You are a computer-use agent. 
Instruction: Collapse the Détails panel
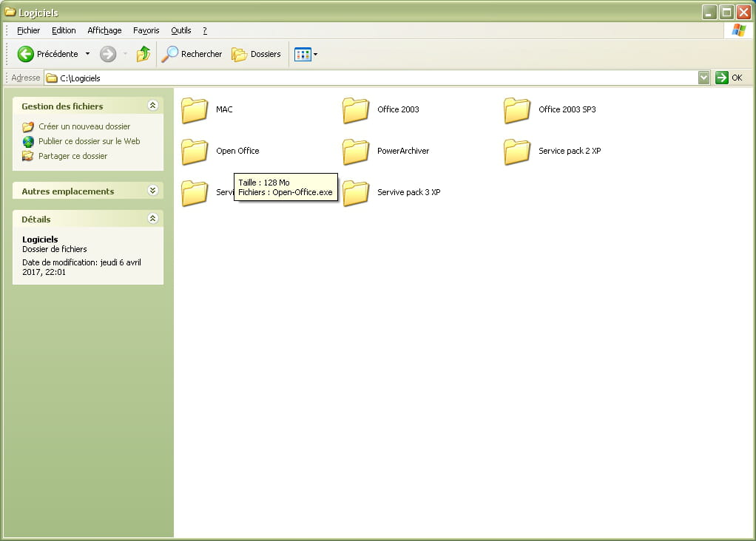153,219
